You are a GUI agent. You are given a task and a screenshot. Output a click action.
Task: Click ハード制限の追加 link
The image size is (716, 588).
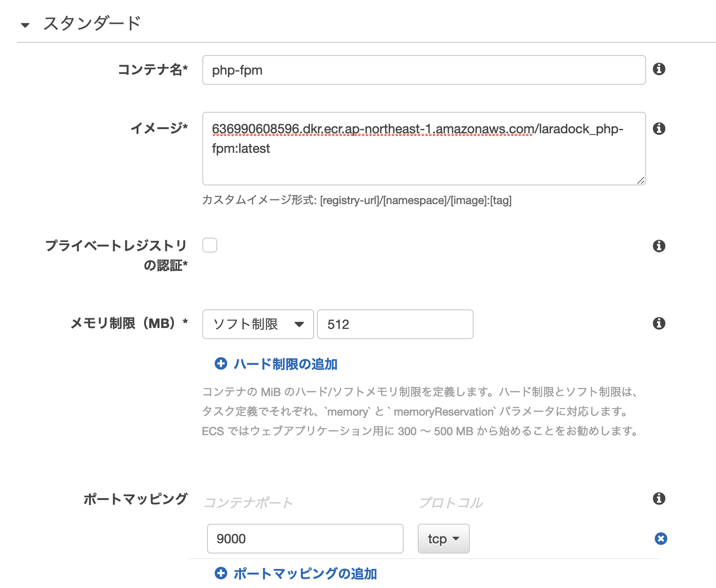click(285, 364)
